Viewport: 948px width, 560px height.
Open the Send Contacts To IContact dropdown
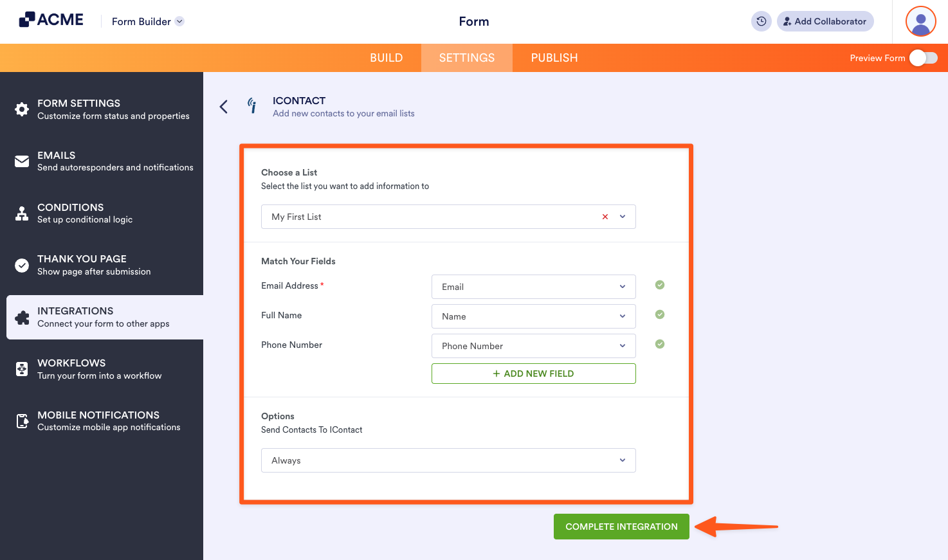pyautogui.click(x=621, y=460)
